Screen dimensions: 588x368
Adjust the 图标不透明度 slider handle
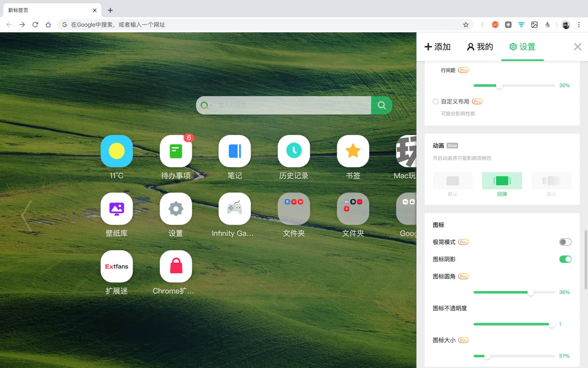552,324
